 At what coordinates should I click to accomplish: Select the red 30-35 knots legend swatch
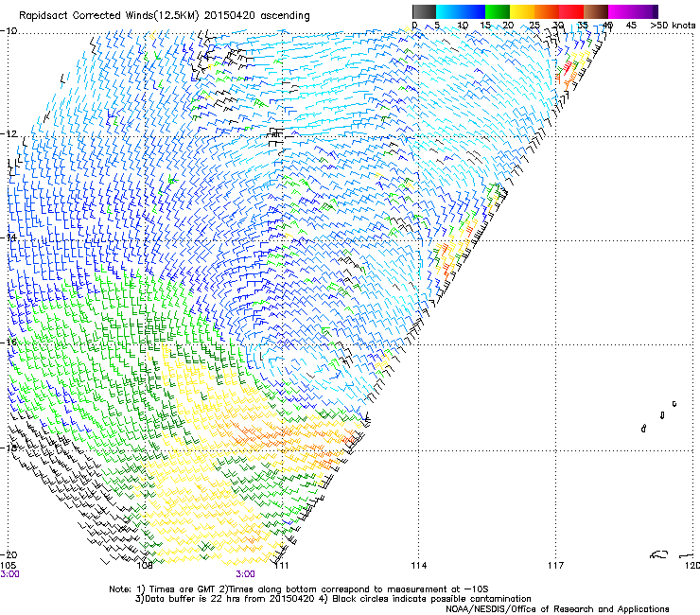(571, 11)
